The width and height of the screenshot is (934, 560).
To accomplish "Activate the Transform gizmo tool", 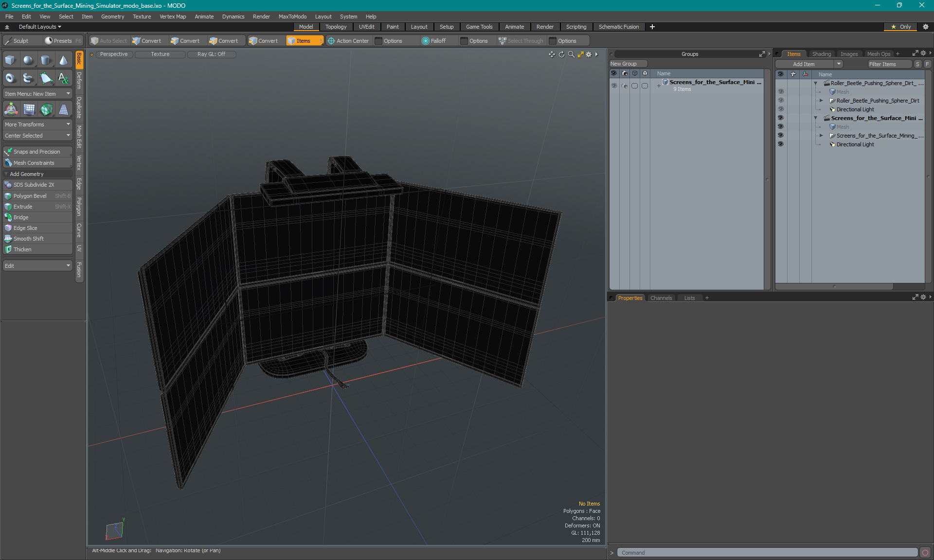I will click(11, 109).
